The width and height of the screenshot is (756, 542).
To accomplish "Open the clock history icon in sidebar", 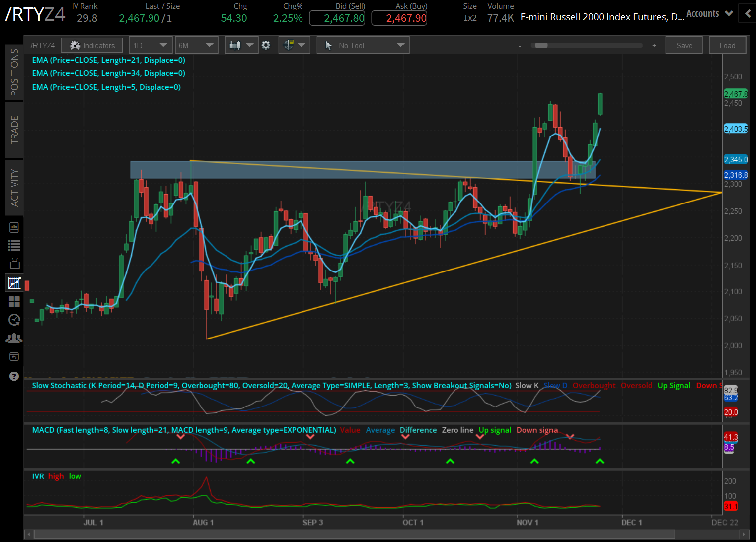I will click(x=14, y=320).
